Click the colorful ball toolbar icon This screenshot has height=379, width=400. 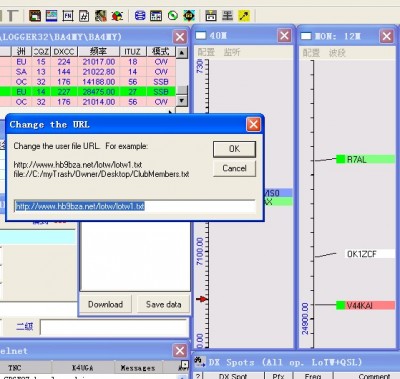pos(117,16)
